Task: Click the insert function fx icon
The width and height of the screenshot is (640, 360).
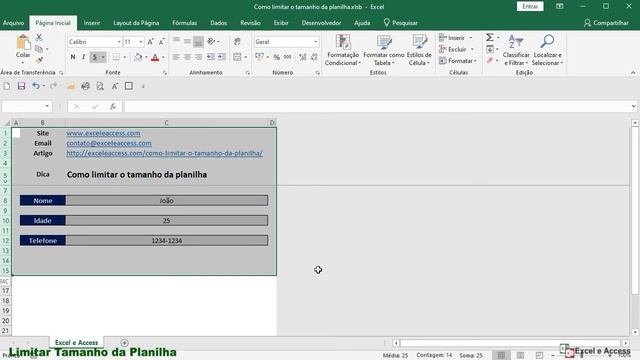Action: (113, 107)
